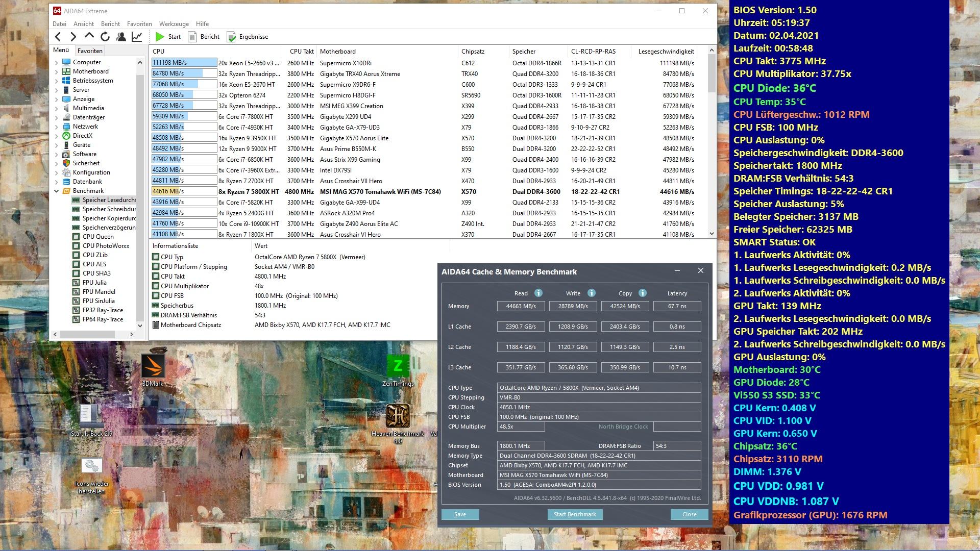Select the CPU Queen benchmark

click(93, 237)
